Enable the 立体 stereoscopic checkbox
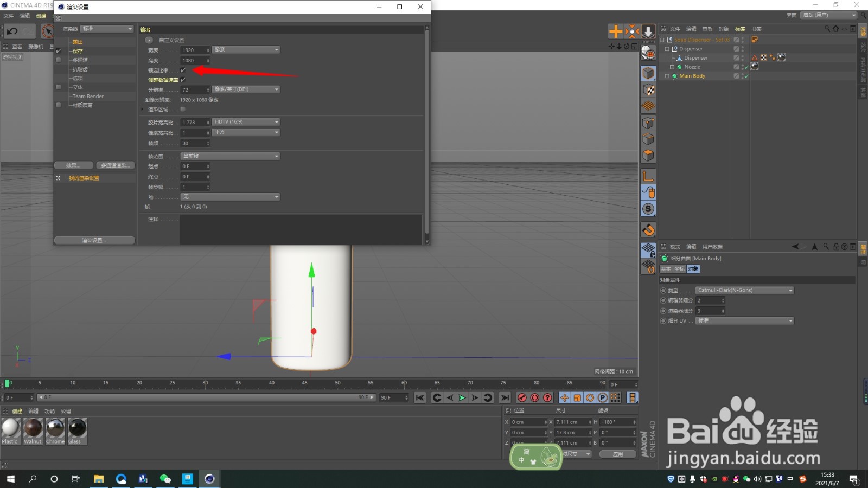Viewport: 868px width, 488px height. coord(59,87)
